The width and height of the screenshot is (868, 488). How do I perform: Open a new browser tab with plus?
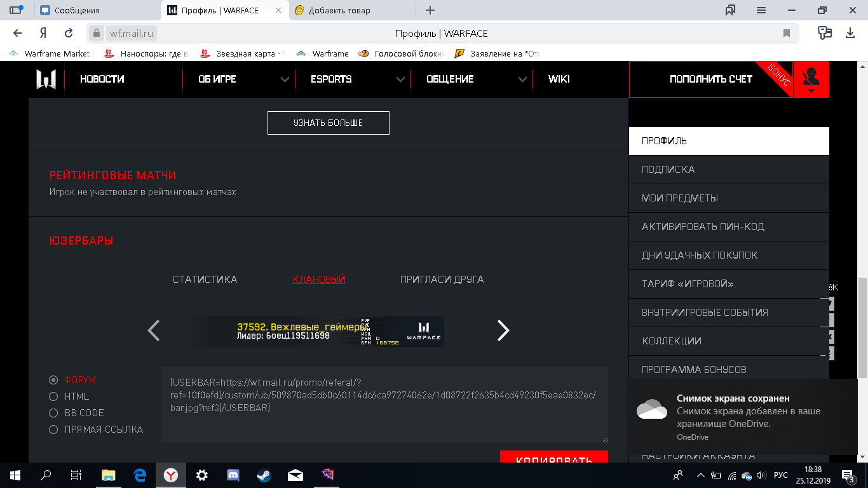430,10
